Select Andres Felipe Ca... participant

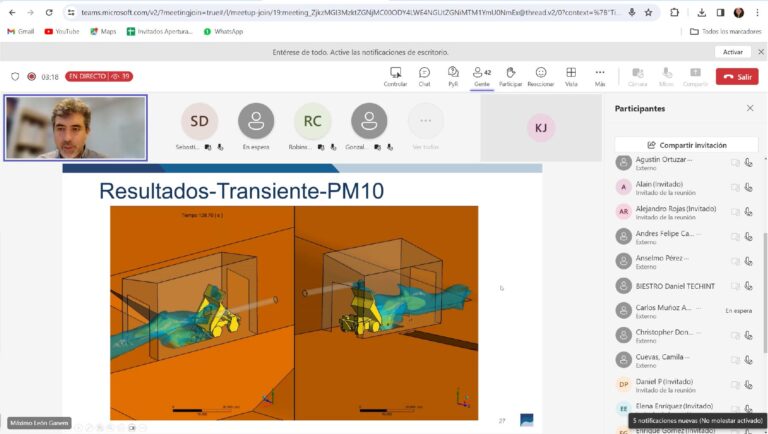pos(686,237)
